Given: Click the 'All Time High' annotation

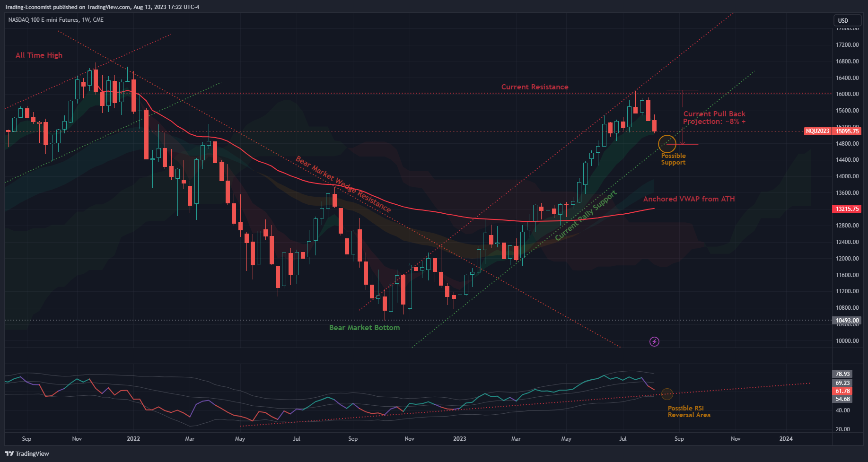Looking at the screenshot, I should pos(39,55).
